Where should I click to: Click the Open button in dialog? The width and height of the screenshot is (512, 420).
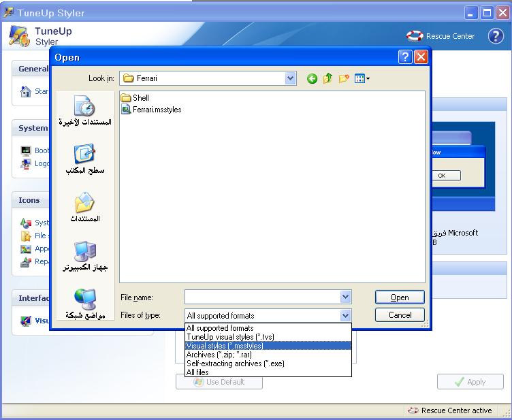[x=400, y=297]
